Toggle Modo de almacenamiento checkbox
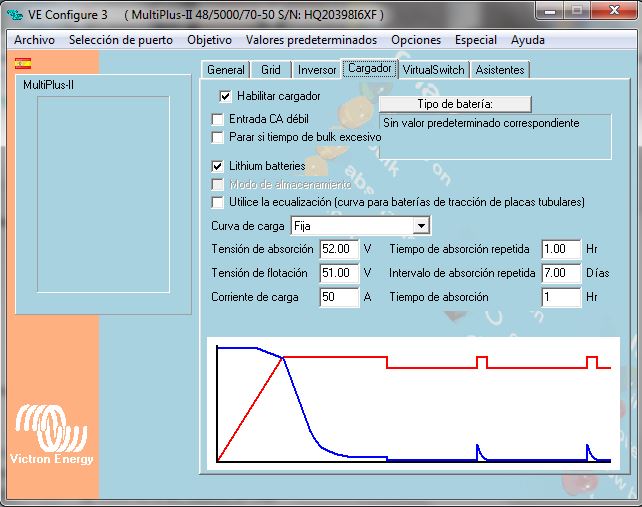Image resolution: width=642 pixels, height=507 pixels. (x=217, y=185)
